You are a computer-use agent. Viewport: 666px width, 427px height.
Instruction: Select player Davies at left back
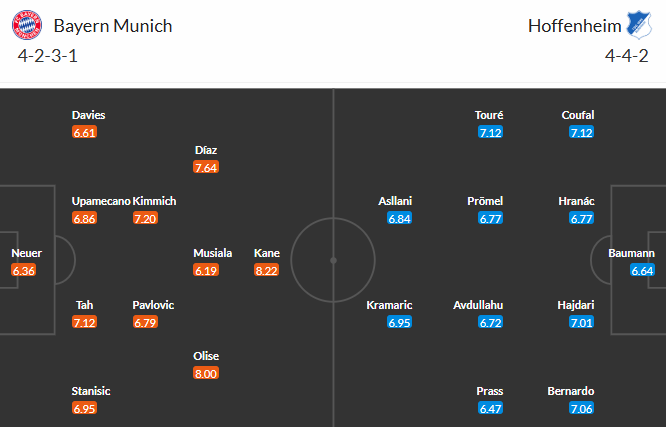click(x=88, y=115)
